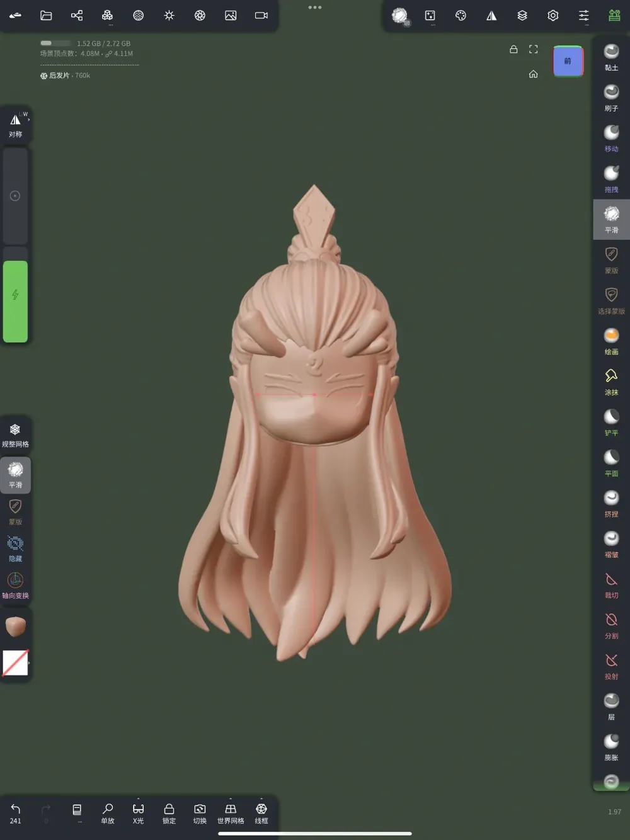Tap the green intensity slider on left
630x840 pixels.
coord(15,301)
